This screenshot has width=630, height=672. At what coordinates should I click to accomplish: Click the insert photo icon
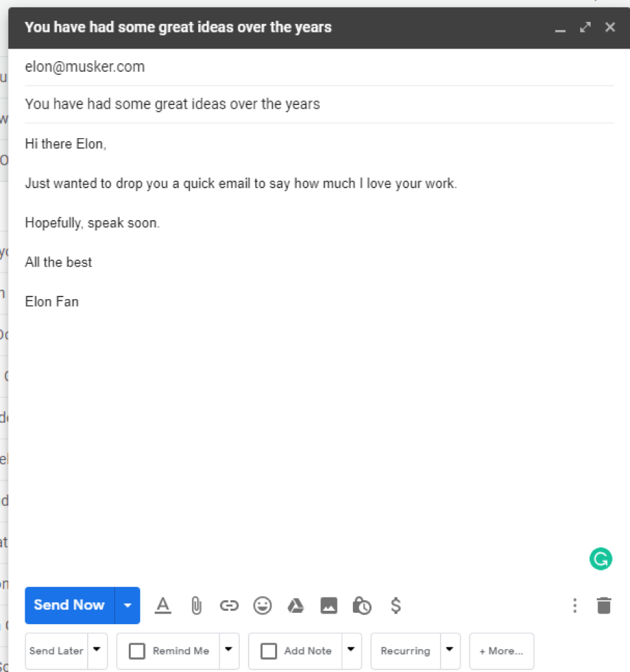tap(329, 606)
